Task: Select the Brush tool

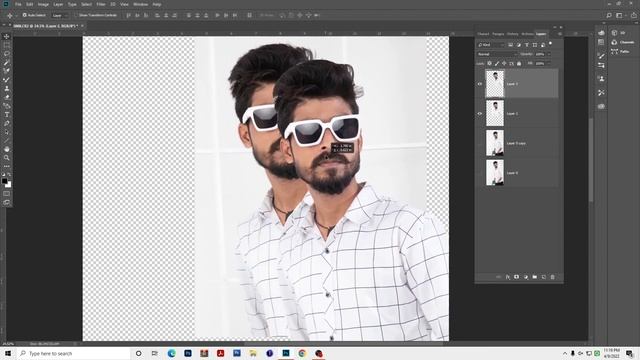Action: tap(7, 80)
